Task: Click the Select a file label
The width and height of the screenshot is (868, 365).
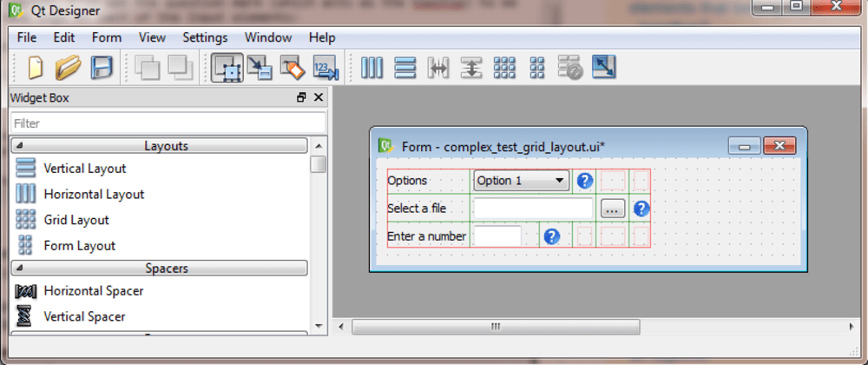Action: pyautogui.click(x=417, y=209)
